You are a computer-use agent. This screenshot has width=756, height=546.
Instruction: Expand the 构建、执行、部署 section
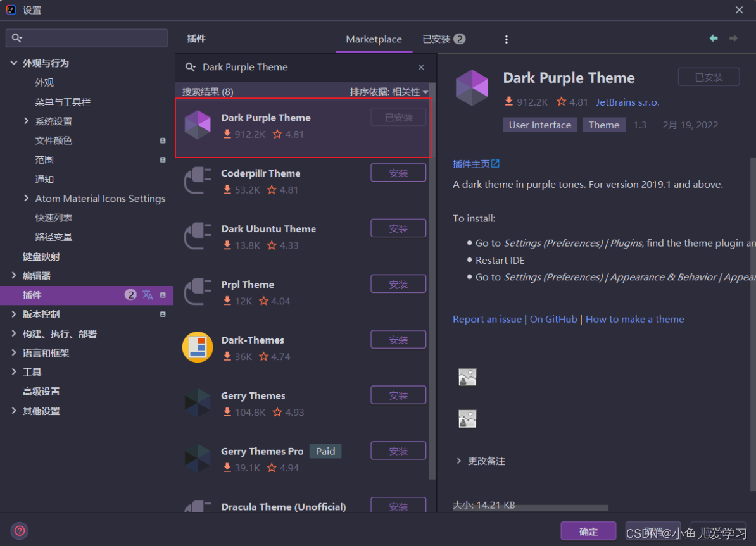tap(14, 333)
